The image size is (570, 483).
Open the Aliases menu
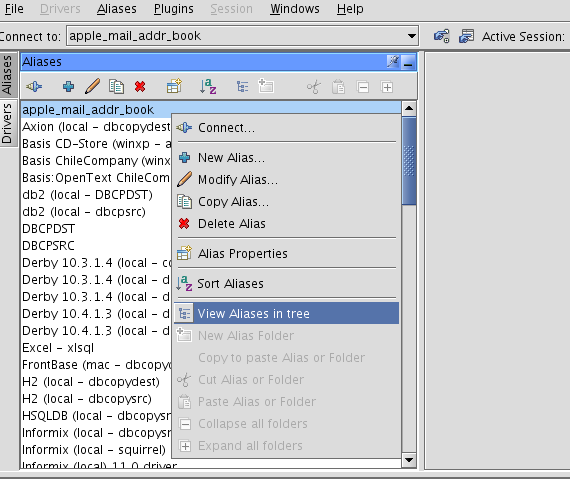[117, 9]
